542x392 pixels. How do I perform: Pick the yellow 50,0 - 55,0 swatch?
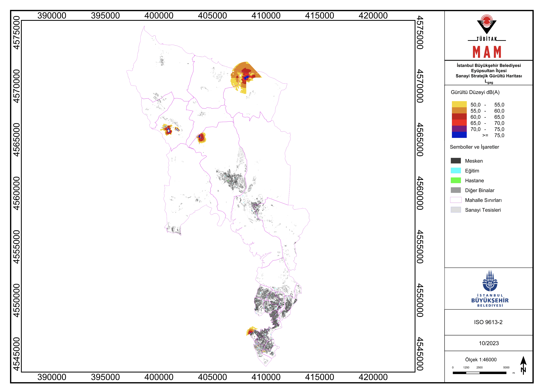point(459,104)
